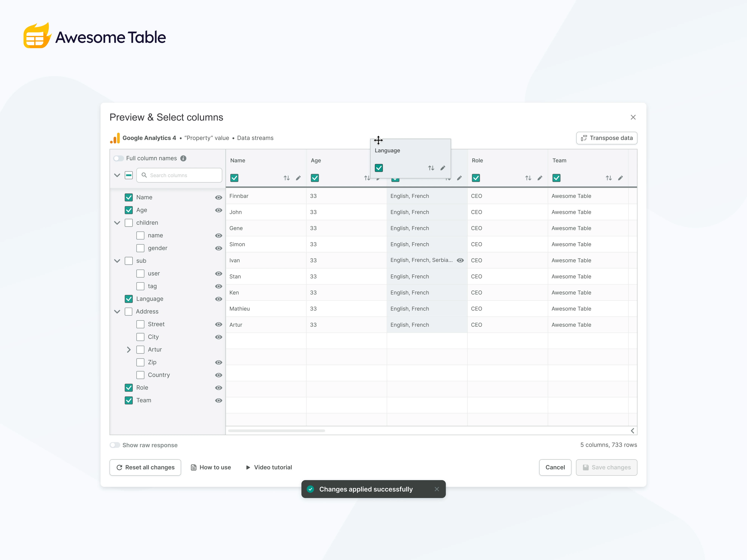Collapse the Address group
This screenshot has height=560, width=747.
pos(117,312)
